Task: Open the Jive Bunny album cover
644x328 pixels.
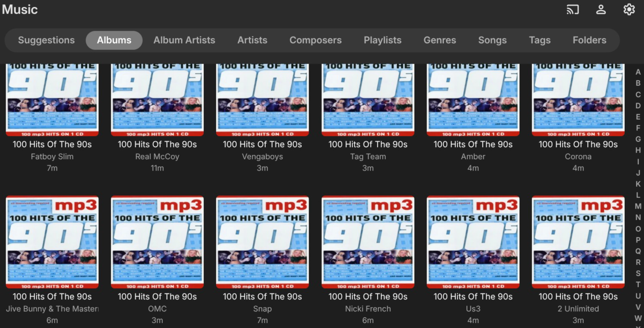Action: (x=52, y=242)
